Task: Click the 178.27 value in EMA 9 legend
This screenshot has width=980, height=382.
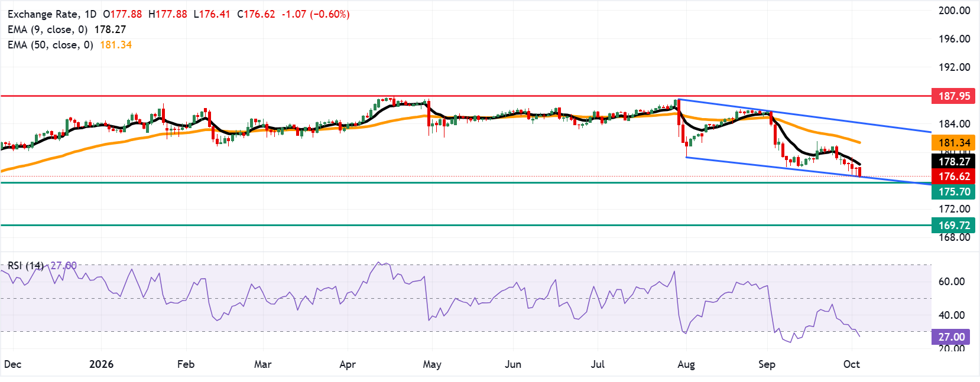Action: click(110, 30)
